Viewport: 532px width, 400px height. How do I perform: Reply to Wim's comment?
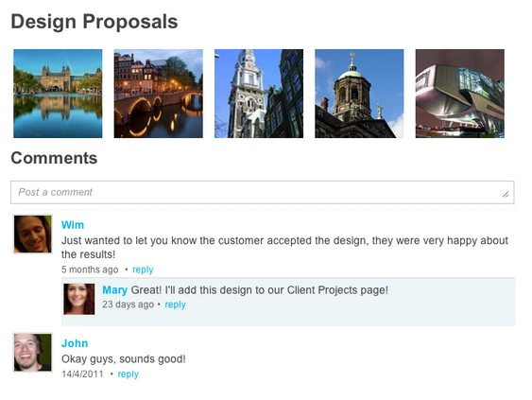tap(143, 270)
